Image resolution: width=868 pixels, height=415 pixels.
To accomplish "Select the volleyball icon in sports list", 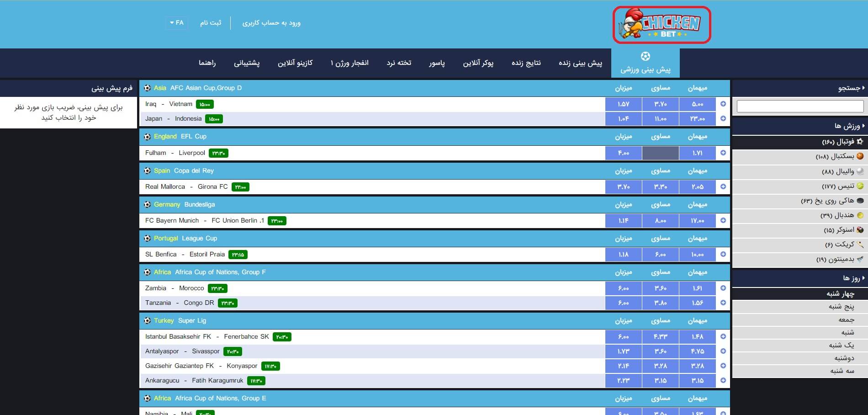I will click(860, 171).
